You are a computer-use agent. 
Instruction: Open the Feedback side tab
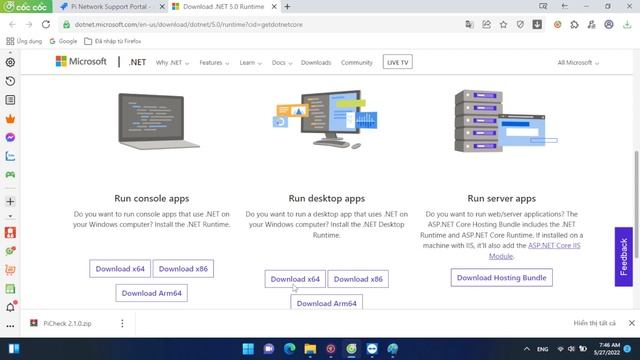(624, 257)
